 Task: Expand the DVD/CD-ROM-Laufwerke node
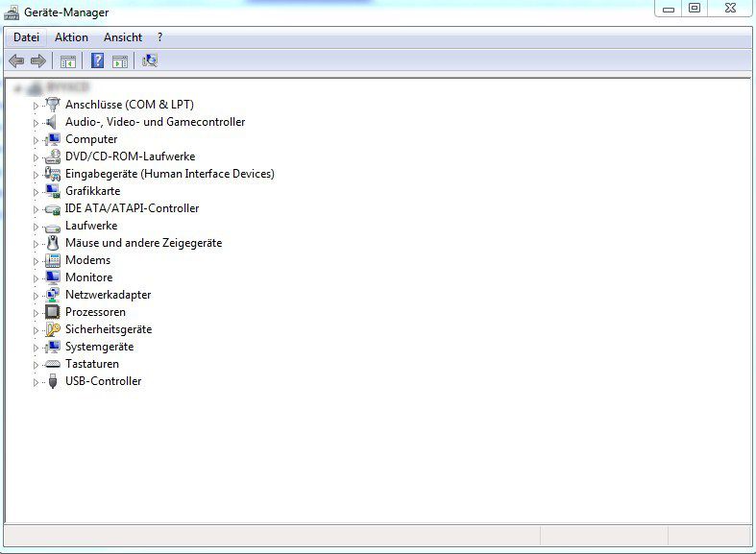[37, 157]
